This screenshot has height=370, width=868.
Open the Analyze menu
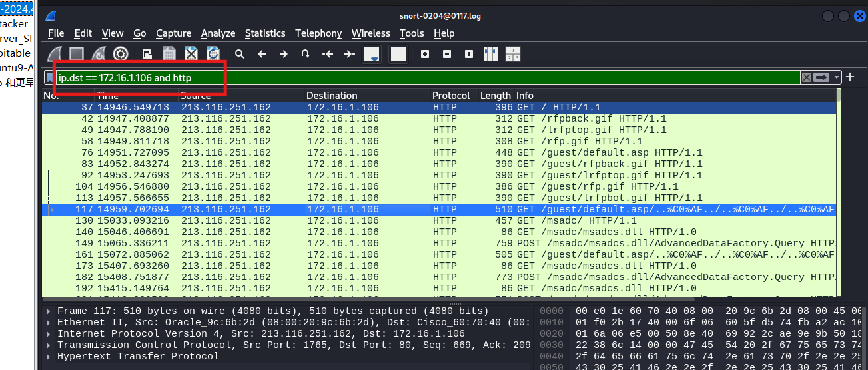218,33
